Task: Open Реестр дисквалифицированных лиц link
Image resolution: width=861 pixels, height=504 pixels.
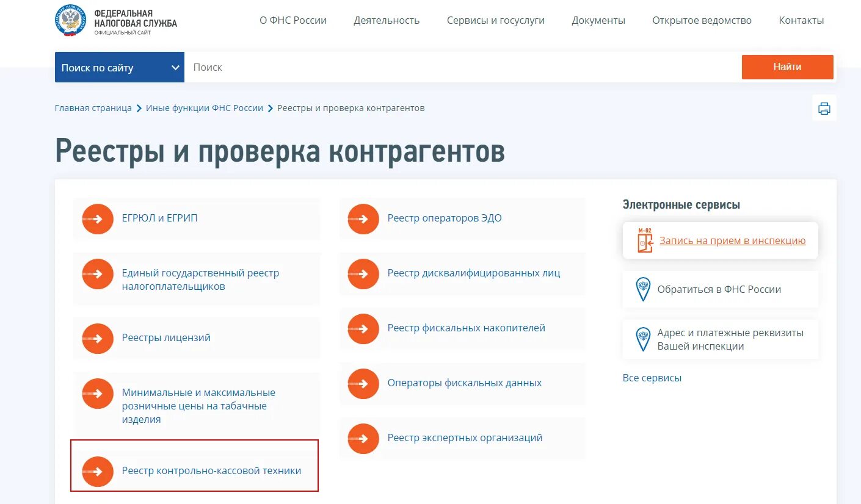Action: (x=474, y=273)
